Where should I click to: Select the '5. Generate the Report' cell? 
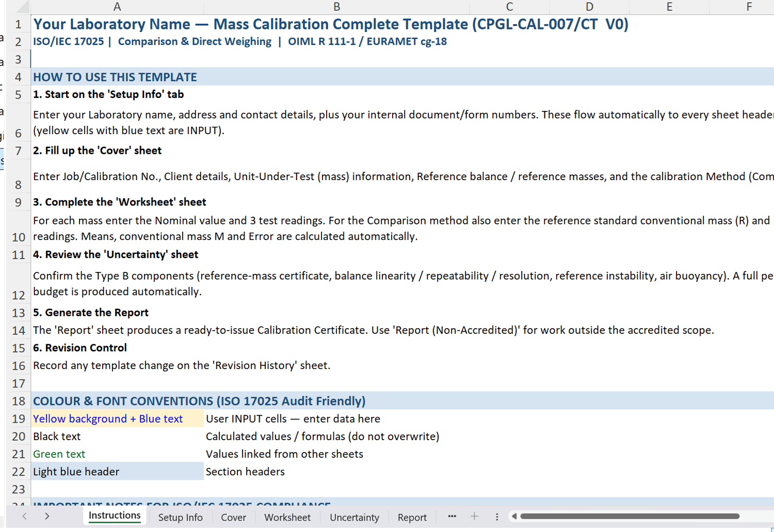(91, 312)
